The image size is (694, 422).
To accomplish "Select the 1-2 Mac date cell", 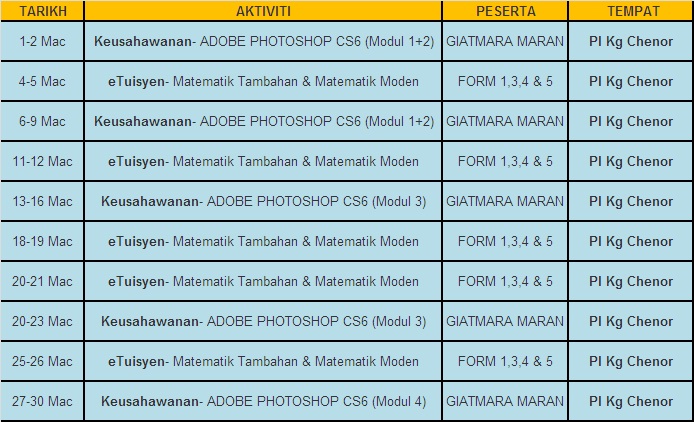I will tap(42, 42).
